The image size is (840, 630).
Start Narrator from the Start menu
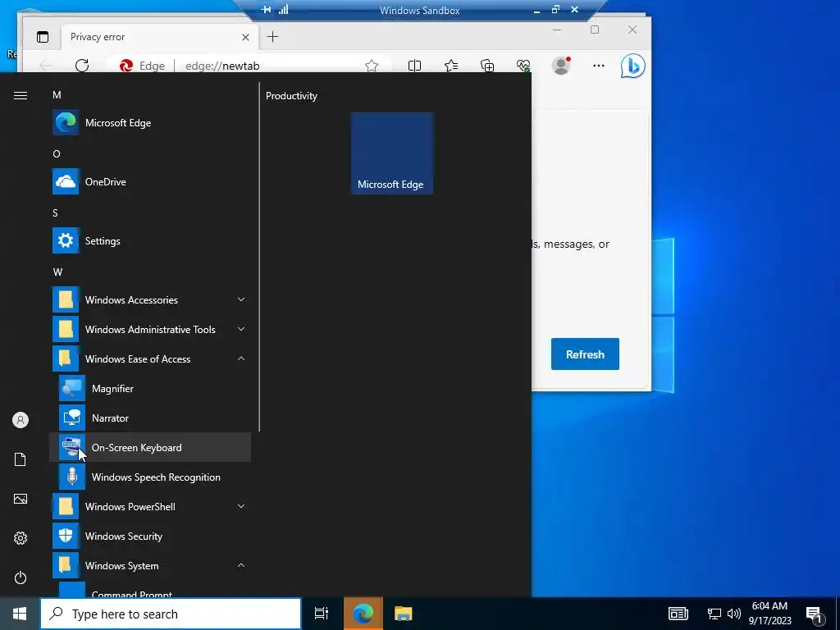(x=151, y=418)
